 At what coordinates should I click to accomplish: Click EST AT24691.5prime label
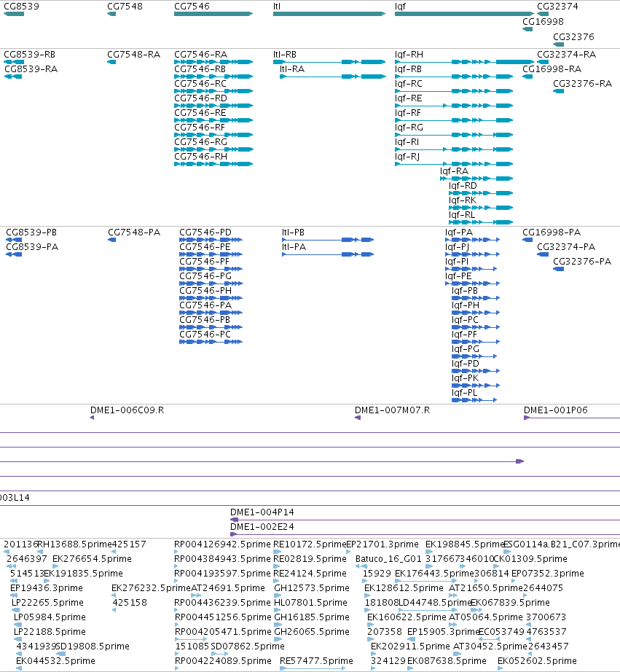(x=228, y=588)
